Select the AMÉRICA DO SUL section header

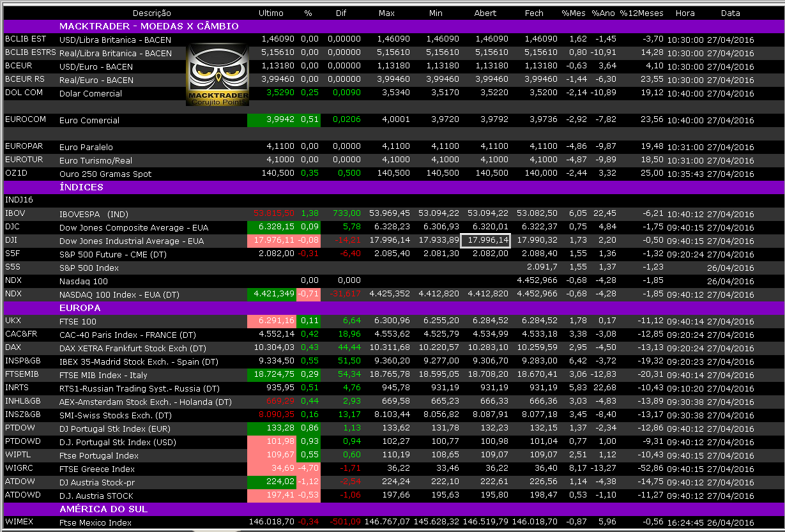pos(103,509)
